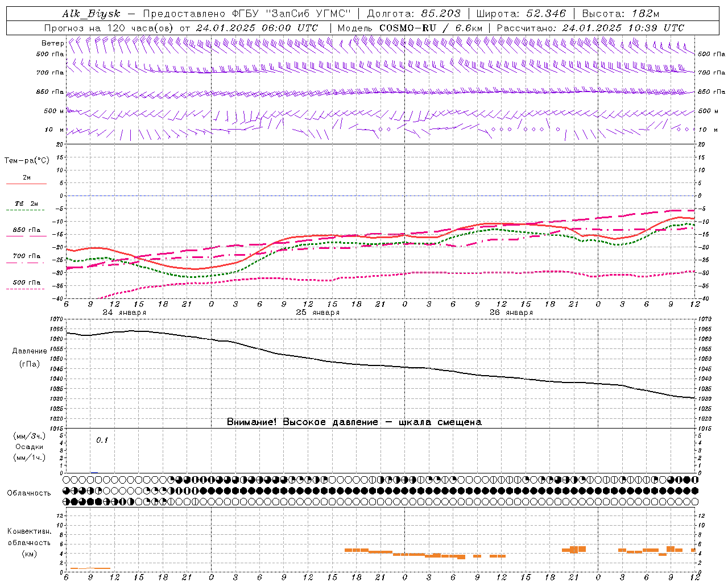Select the ФГБУ "ЗапСиб УГМС" provider text
728x582 pixels.
coord(291,14)
